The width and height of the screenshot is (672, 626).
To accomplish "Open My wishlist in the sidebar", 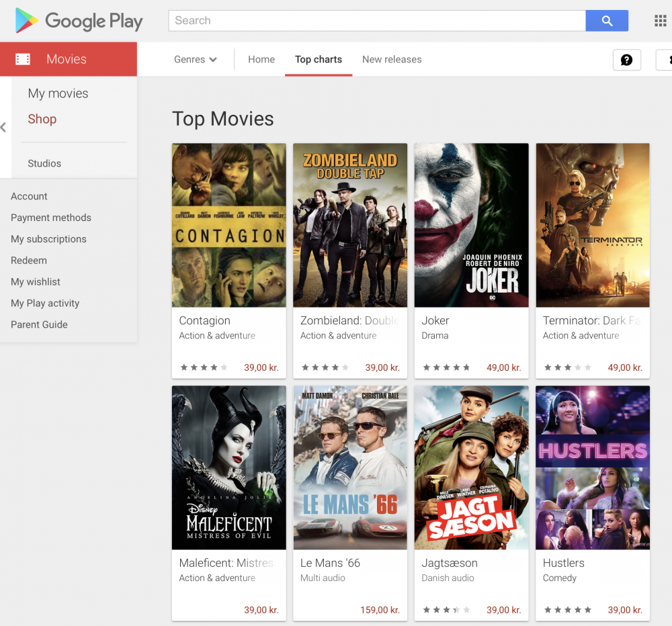I will point(35,281).
